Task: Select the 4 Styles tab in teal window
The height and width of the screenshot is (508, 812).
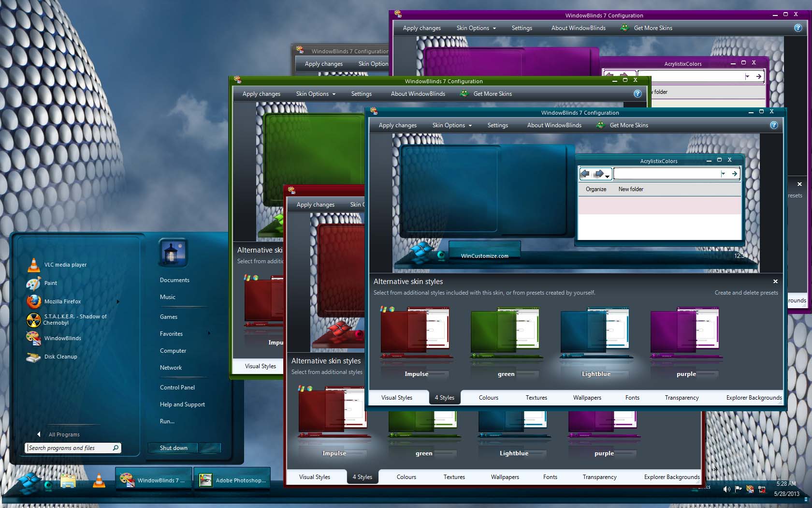Action: (x=445, y=398)
